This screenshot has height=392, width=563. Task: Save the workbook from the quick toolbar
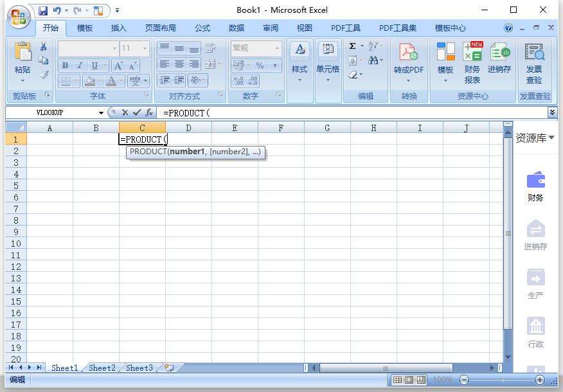pyautogui.click(x=43, y=11)
